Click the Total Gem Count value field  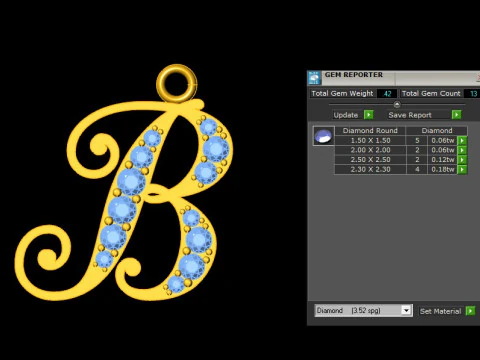473,94
